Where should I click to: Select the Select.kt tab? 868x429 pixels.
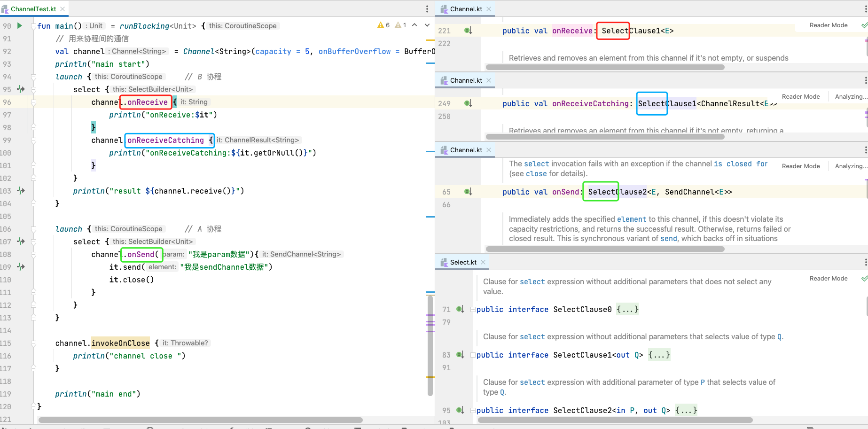463,262
